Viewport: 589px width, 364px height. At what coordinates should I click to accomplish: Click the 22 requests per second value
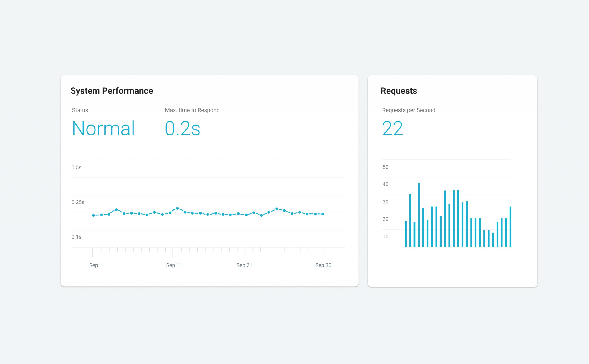392,128
